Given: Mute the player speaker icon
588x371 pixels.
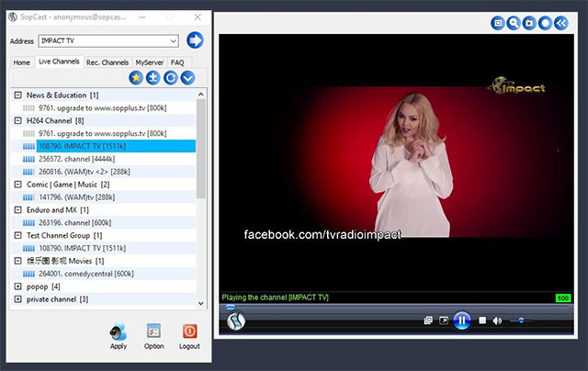Looking at the screenshot, I should click(497, 320).
